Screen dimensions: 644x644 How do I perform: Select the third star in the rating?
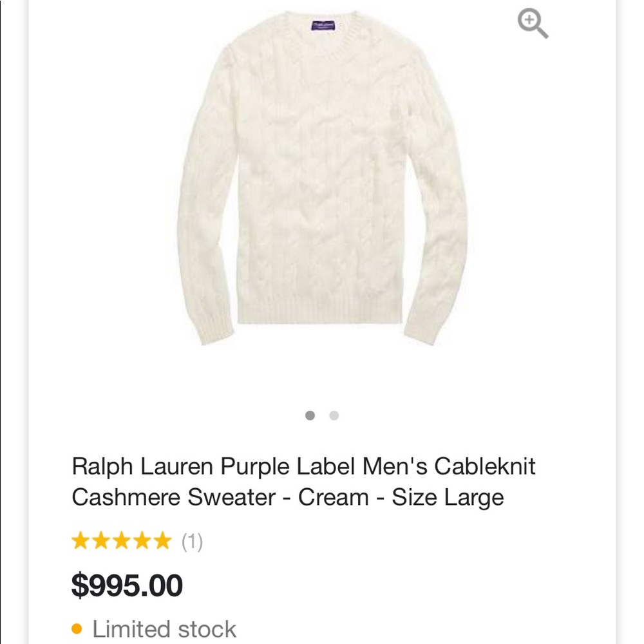click(120, 541)
